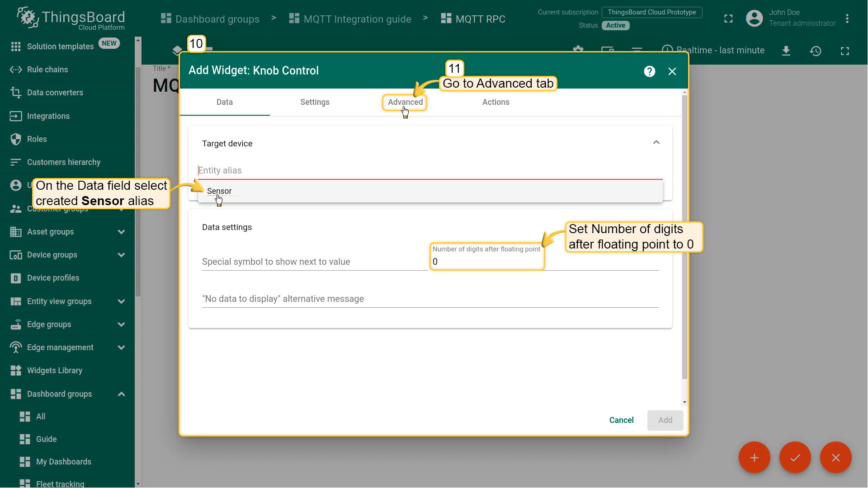868x488 pixels.
Task: Expand the Edge management menu
Action: pyautogui.click(x=121, y=347)
